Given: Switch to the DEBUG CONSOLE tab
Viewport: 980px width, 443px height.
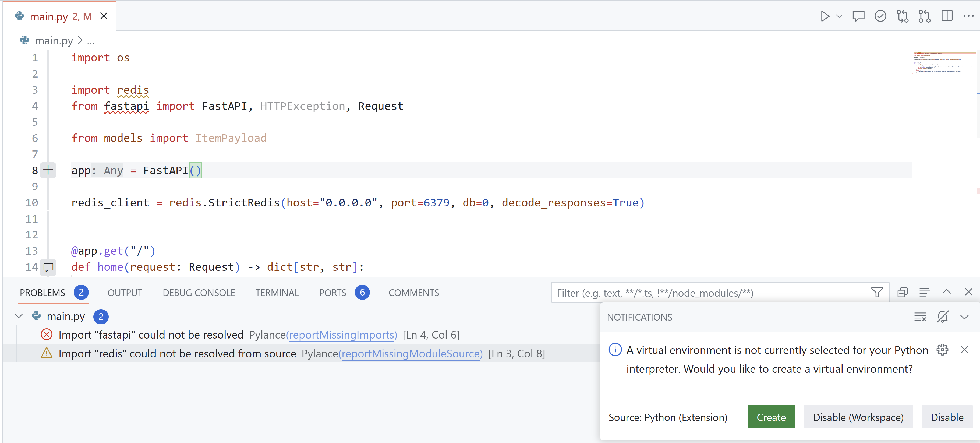Looking at the screenshot, I should pyautogui.click(x=197, y=292).
